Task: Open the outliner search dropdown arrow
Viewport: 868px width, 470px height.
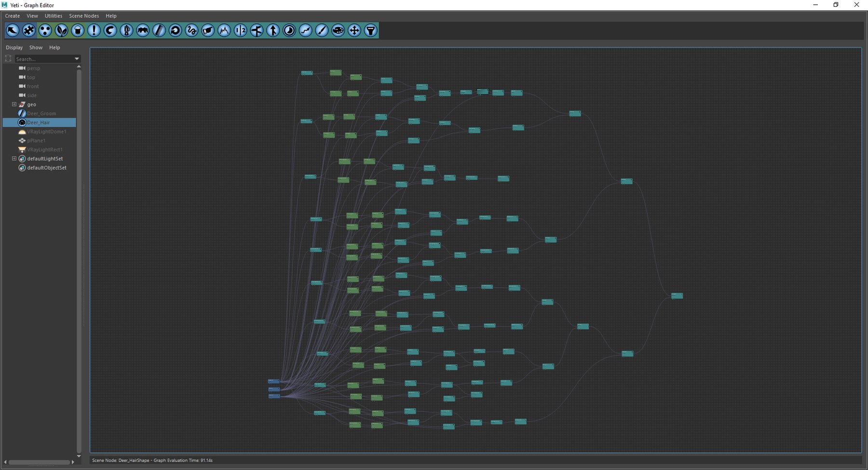Action: 77,59
